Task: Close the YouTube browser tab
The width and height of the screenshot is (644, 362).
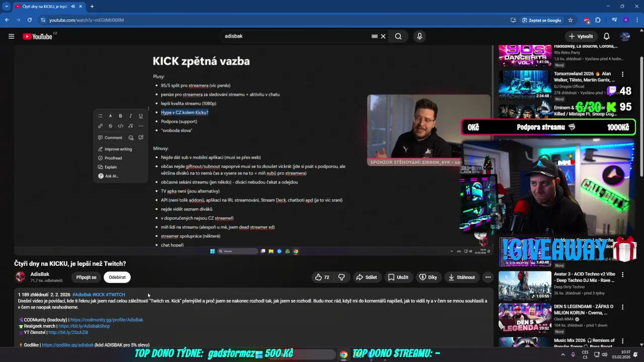Action: [x=82, y=7]
